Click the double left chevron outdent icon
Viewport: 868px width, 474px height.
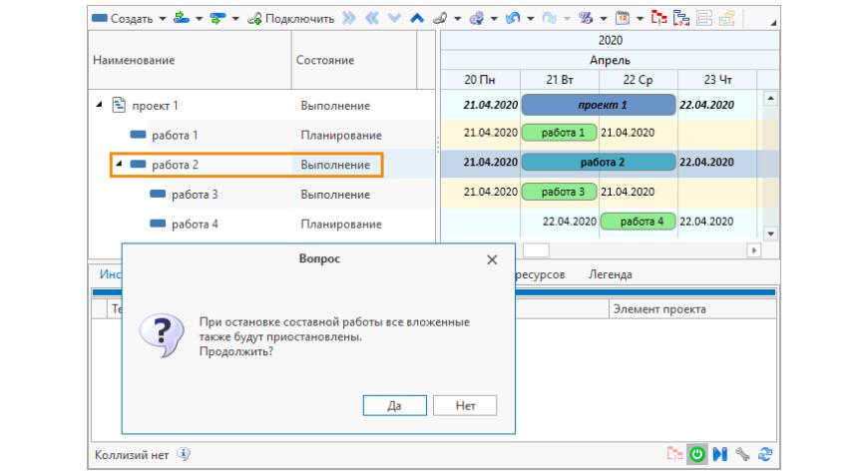[x=372, y=18]
